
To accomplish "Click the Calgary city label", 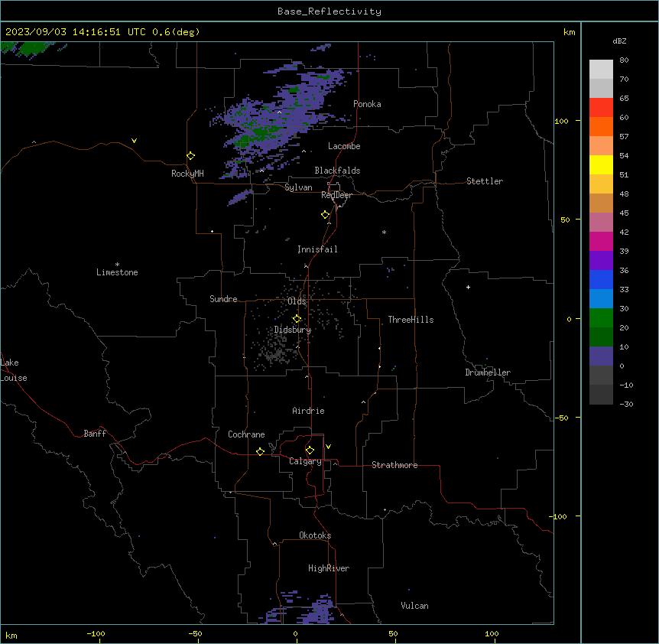I will (x=305, y=461).
